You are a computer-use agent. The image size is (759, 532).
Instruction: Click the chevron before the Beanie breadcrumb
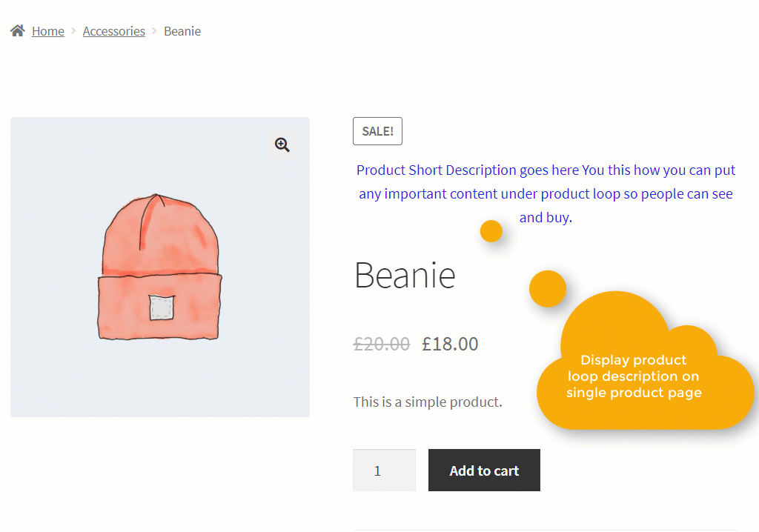(x=154, y=31)
